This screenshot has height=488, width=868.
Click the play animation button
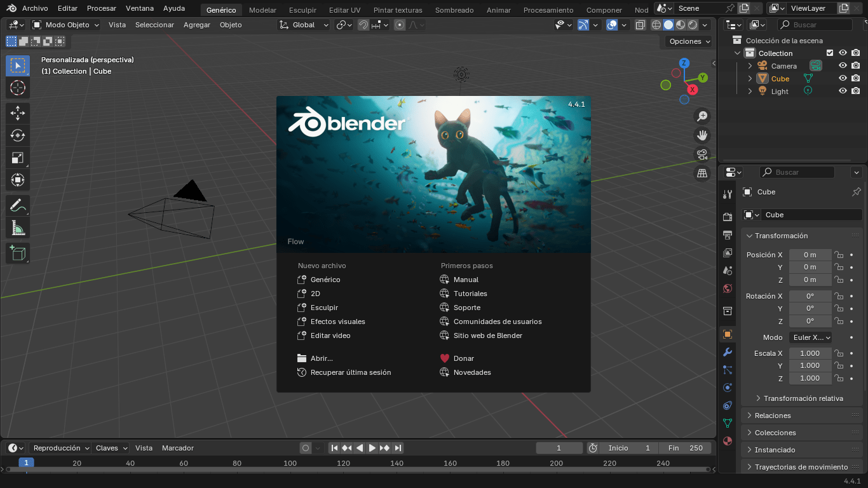tap(372, 448)
